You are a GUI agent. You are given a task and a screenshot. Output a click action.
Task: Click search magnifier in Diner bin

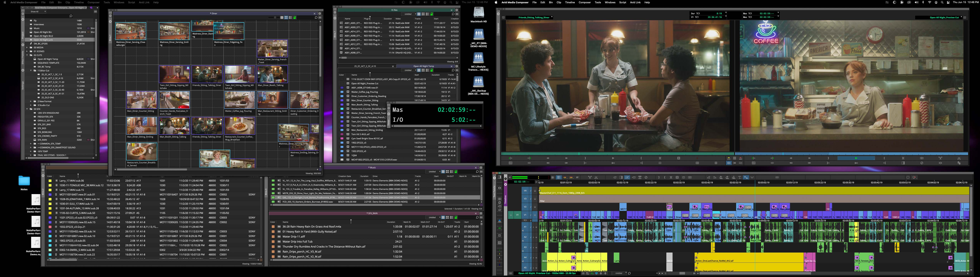(316, 18)
